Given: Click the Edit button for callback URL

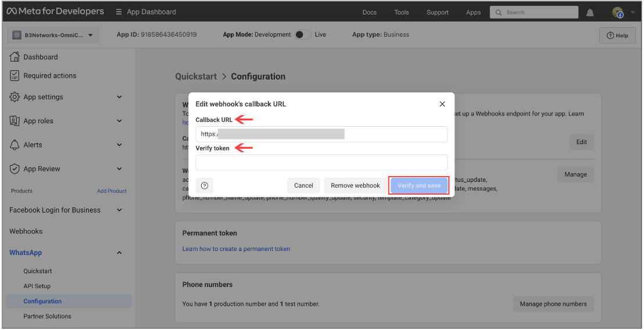Looking at the screenshot, I should point(582,142).
